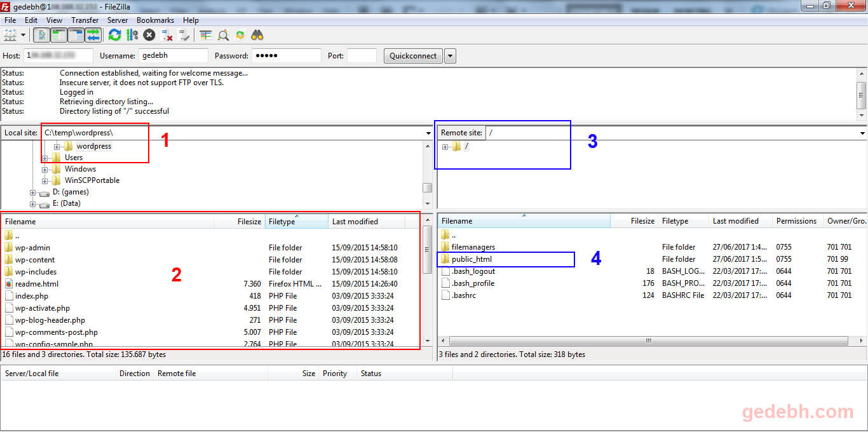Image resolution: width=868 pixels, height=432 pixels.
Task: Open the Local site path dropdown
Action: click(x=429, y=133)
